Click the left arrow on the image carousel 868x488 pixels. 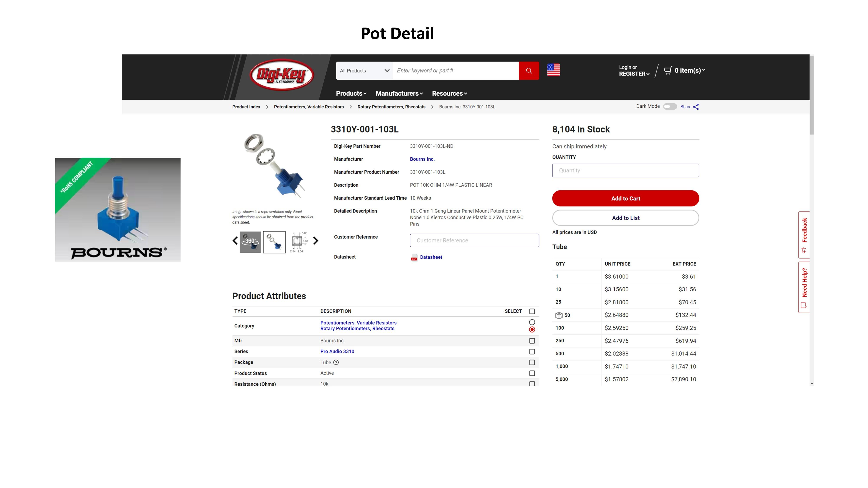[x=235, y=241]
